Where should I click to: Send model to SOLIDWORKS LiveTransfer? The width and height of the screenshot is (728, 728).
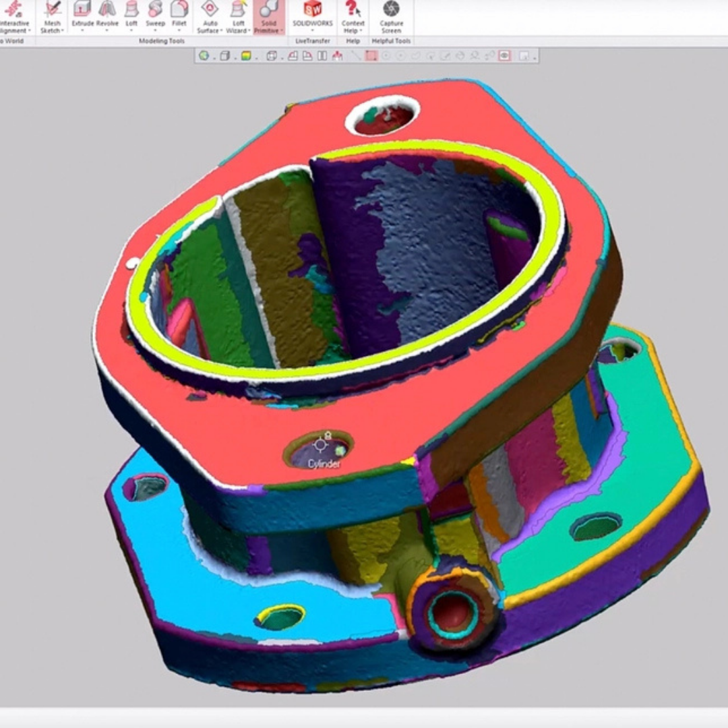coord(312,13)
